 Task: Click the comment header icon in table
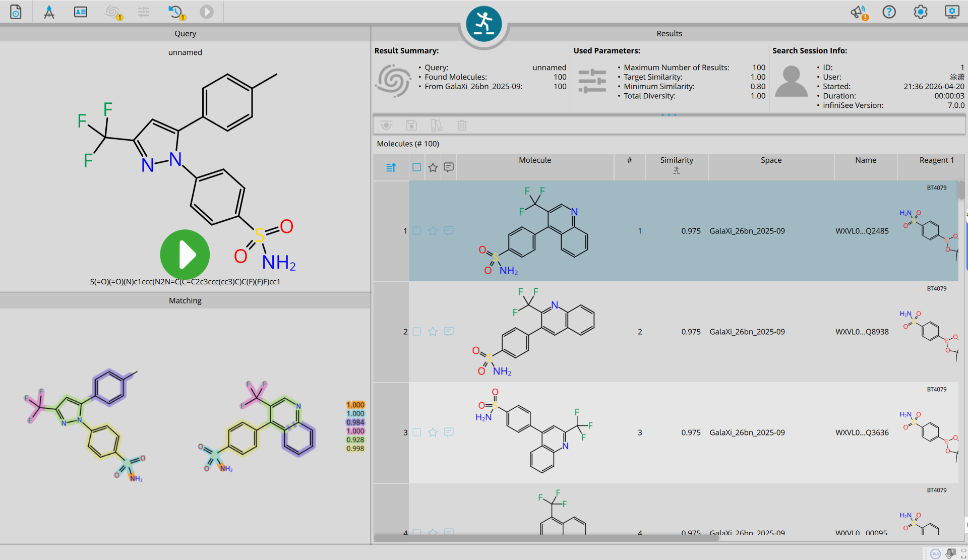tap(449, 167)
